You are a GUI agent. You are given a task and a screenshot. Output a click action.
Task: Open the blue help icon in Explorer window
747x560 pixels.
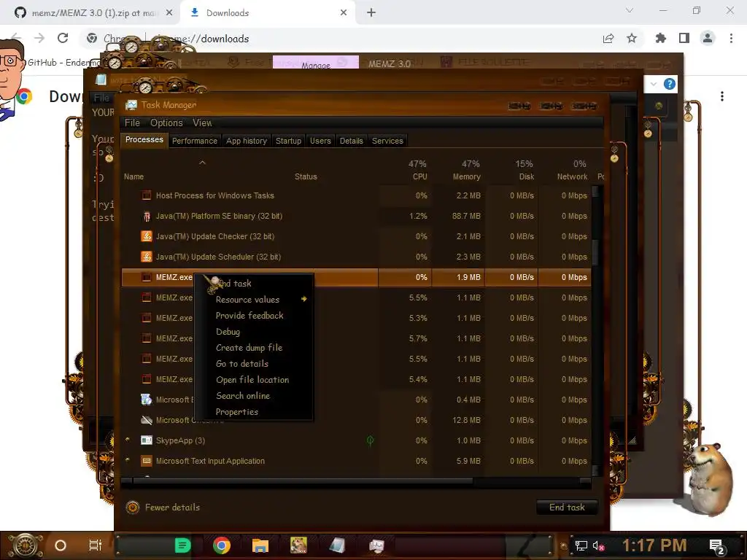(670, 85)
